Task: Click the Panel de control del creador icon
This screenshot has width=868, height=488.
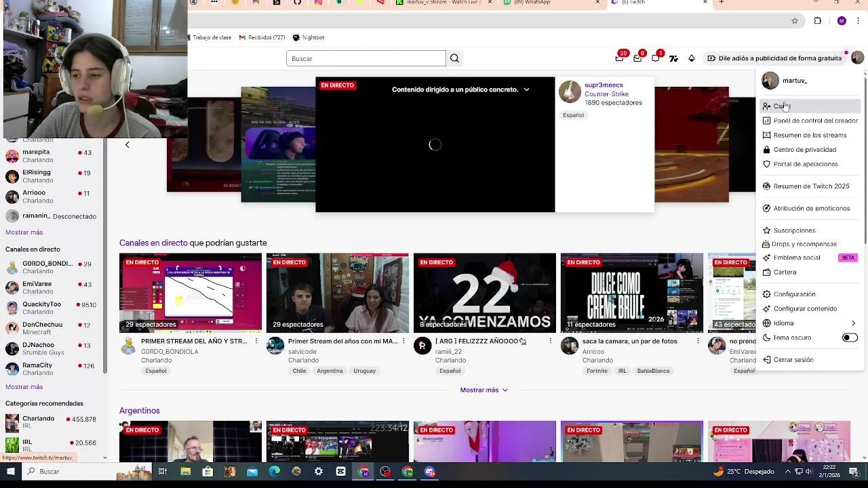Action: click(x=766, y=121)
